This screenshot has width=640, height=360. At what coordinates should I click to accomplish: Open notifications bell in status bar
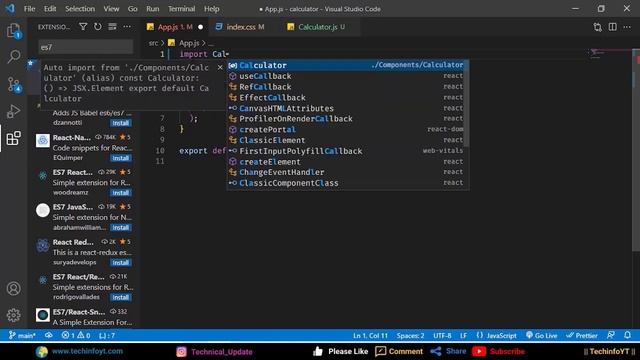pyautogui.click(x=628, y=335)
